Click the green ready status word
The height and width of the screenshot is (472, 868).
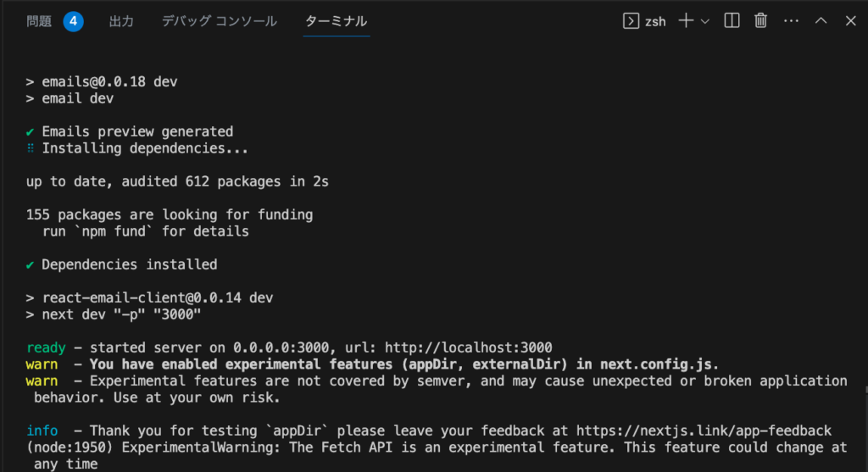pos(46,348)
